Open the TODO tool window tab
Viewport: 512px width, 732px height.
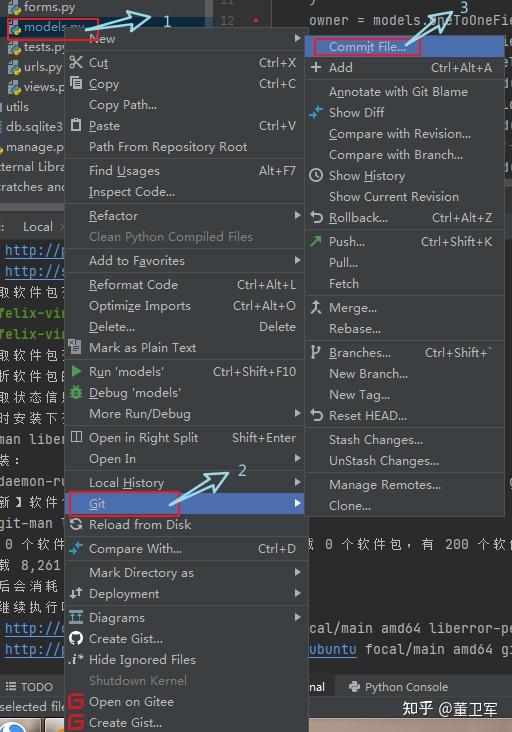pyautogui.click(x=29, y=687)
